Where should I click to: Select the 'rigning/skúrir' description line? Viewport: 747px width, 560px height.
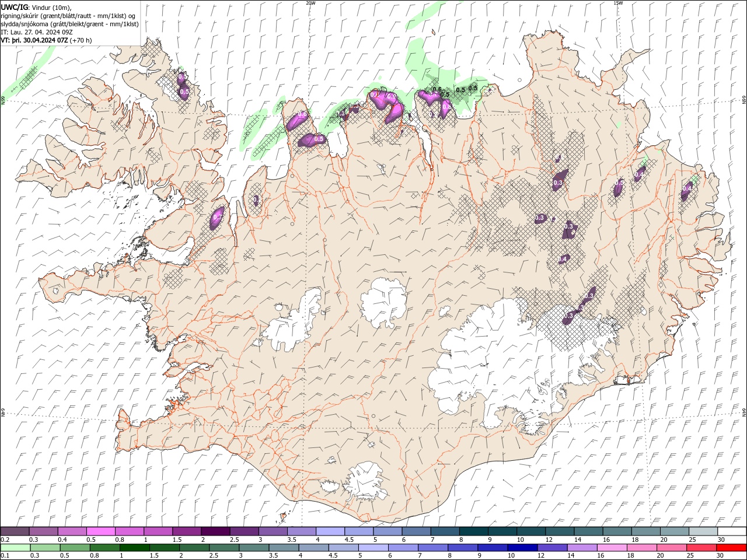(x=68, y=16)
